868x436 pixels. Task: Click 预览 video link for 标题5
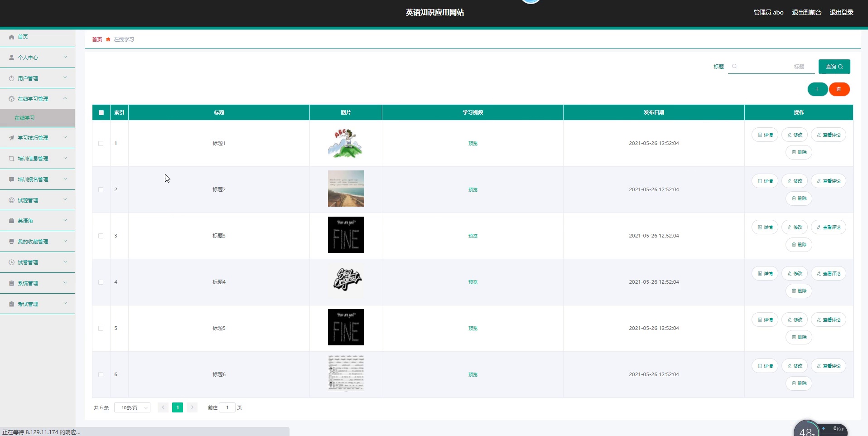pyautogui.click(x=473, y=328)
